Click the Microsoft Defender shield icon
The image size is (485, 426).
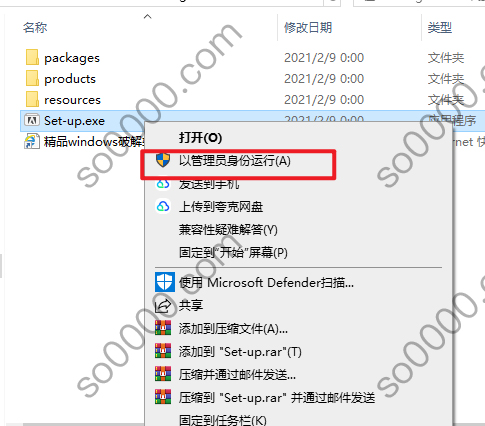[165, 282]
